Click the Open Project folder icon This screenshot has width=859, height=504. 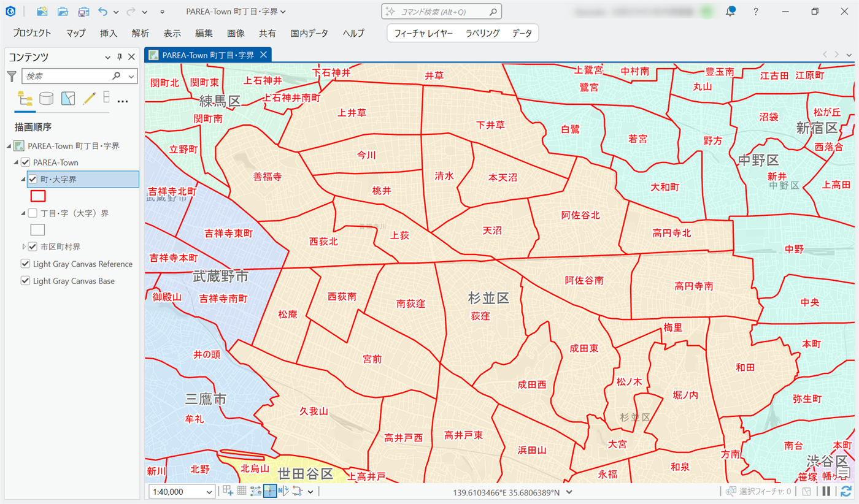63,12
